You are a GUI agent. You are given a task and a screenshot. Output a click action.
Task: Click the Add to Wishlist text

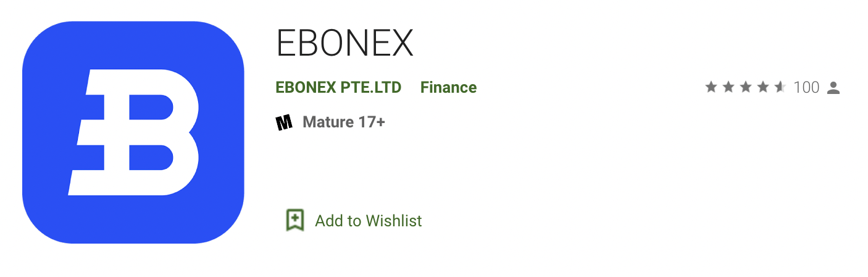click(x=369, y=221)
